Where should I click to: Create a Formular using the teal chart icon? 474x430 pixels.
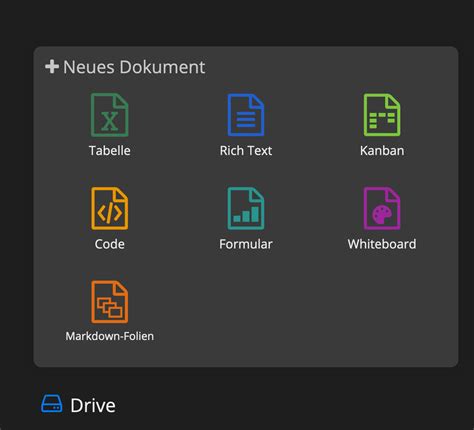tap(246, 208)
